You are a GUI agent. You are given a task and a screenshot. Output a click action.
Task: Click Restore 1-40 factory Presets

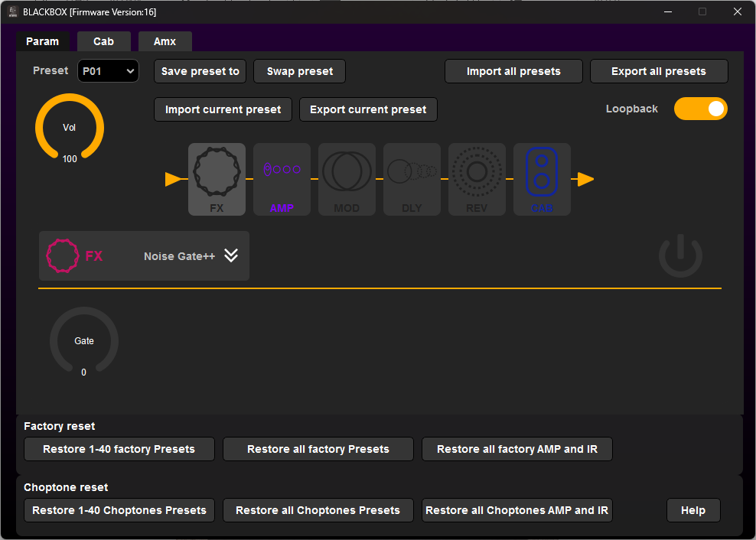119,449
